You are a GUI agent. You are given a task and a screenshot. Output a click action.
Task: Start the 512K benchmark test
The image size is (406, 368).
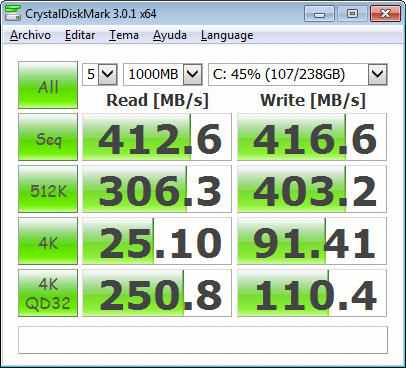[48, 189]
